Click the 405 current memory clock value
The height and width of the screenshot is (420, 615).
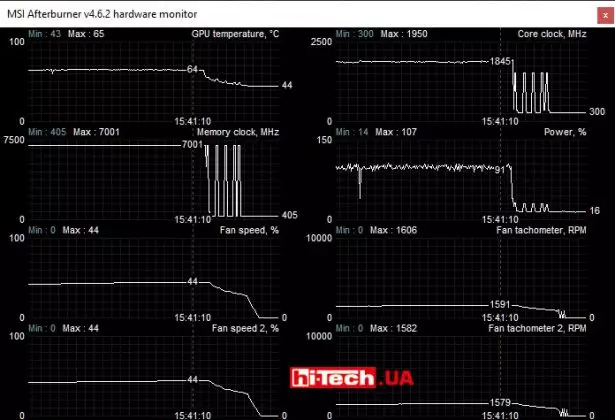pos(289,215)
